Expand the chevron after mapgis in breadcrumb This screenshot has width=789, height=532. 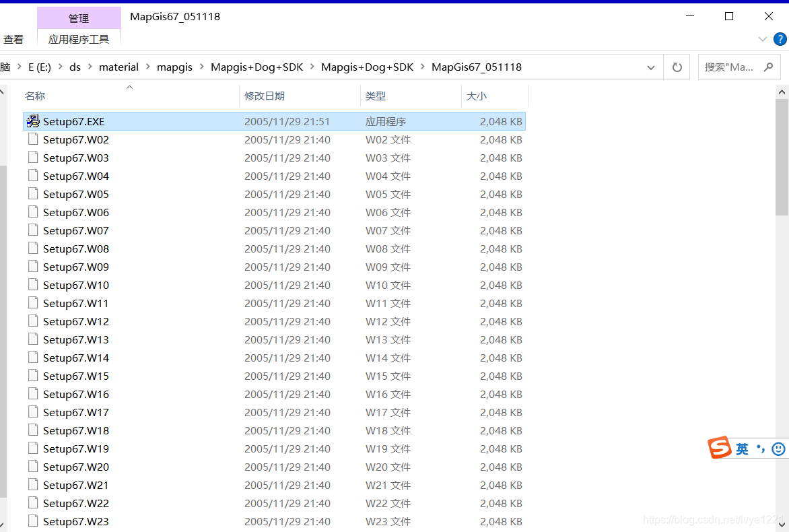(x=202, y=67)
